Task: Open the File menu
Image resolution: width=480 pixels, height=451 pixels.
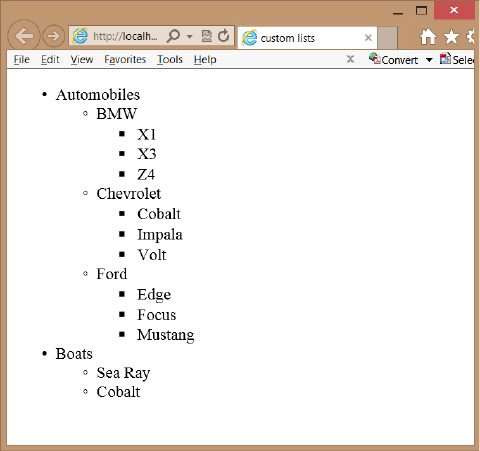Action: point(22,59)
